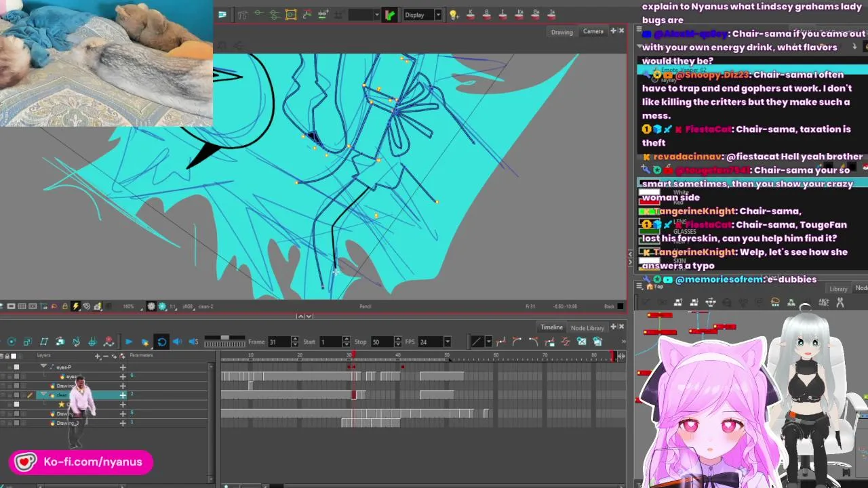Screen dimensions: 868x488
Task: Open the Library tab in right panel
Action: (x=838, y=289)
